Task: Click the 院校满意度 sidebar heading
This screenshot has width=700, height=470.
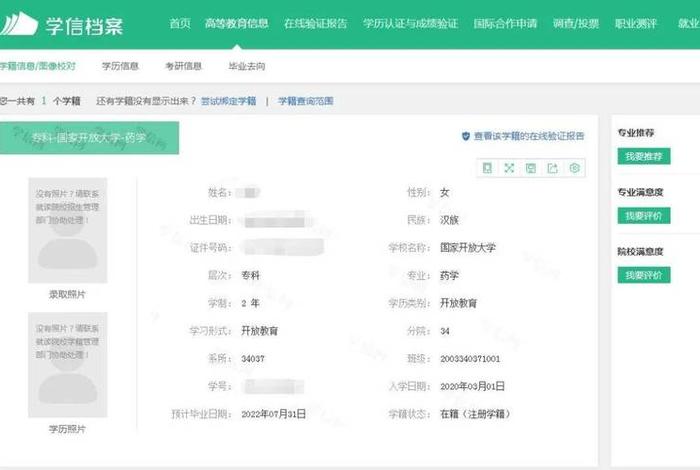Action: (641, 251)
